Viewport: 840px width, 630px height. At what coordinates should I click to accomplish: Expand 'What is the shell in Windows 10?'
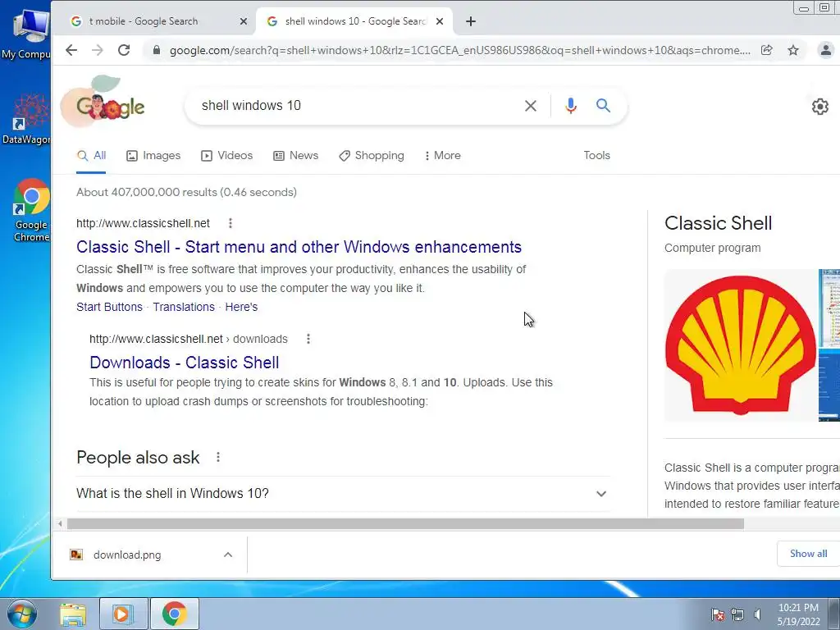pos(343,493)
